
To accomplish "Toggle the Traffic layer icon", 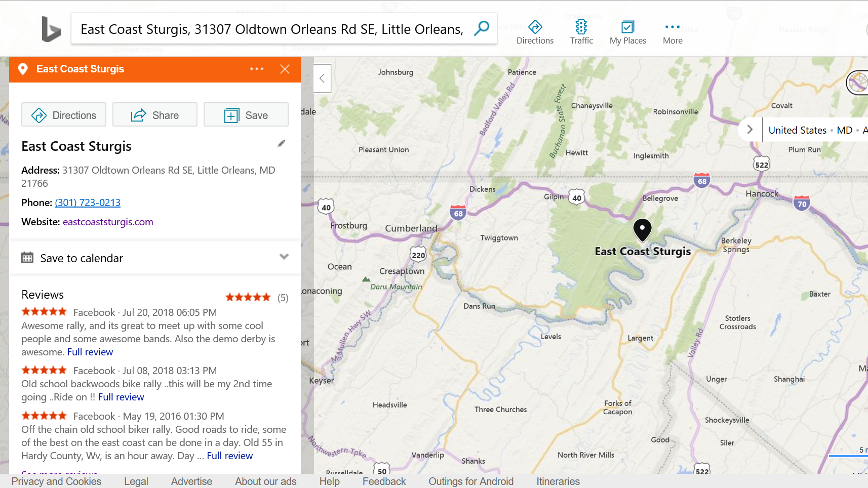I will pos(581,32).
